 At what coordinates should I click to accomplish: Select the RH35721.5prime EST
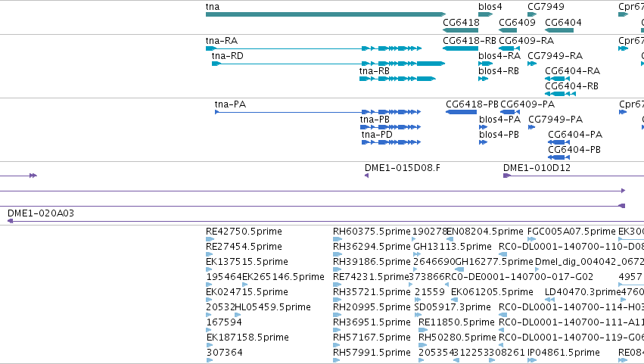click(x=337, y=300)
